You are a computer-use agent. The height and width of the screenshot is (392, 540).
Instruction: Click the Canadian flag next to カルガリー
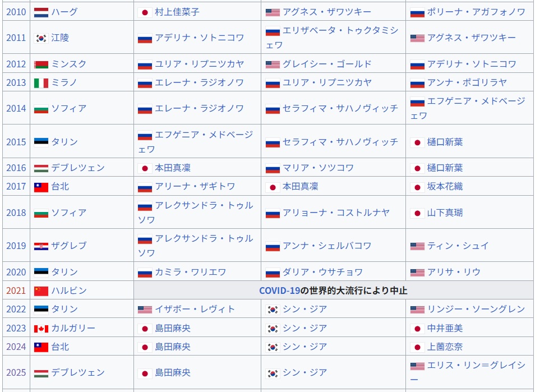(41, 329)
